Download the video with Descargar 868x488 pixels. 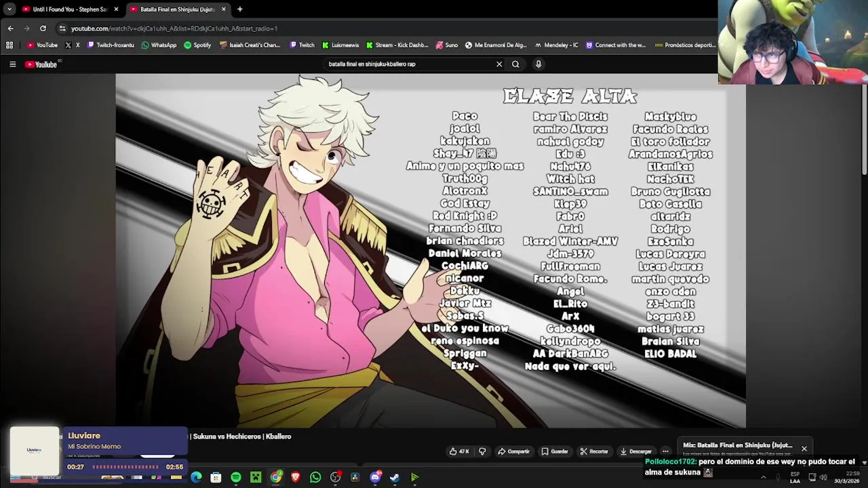[x=636, y=451]
